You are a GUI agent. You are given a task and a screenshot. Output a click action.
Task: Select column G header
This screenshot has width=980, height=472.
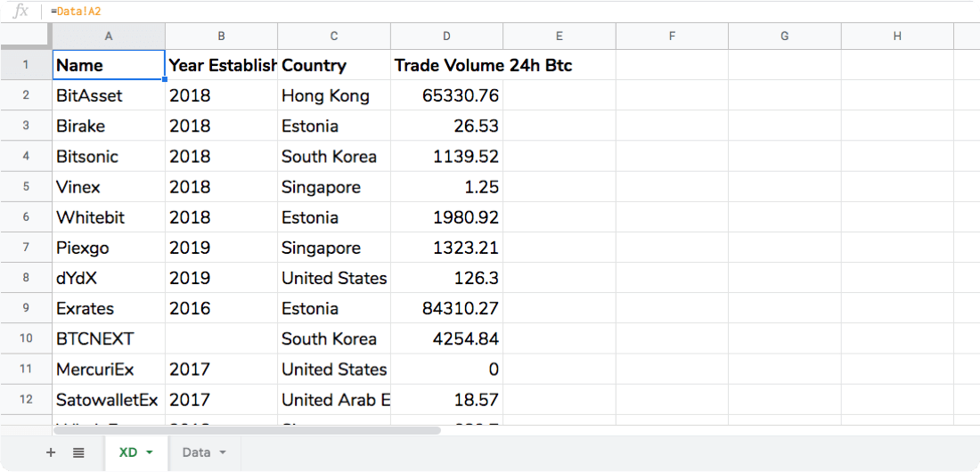(784, 37)
